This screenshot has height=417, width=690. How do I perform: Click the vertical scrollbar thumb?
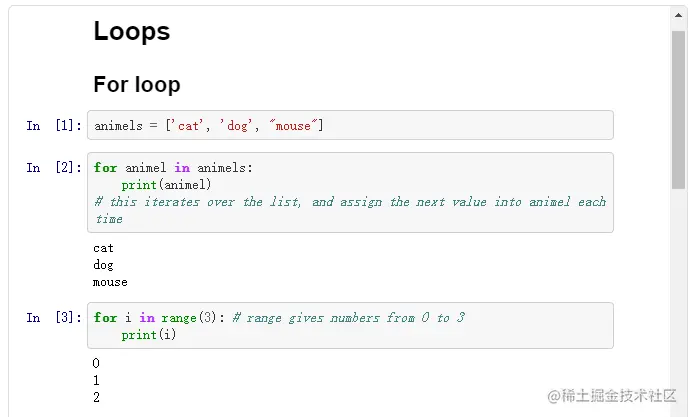coord(678,110)
